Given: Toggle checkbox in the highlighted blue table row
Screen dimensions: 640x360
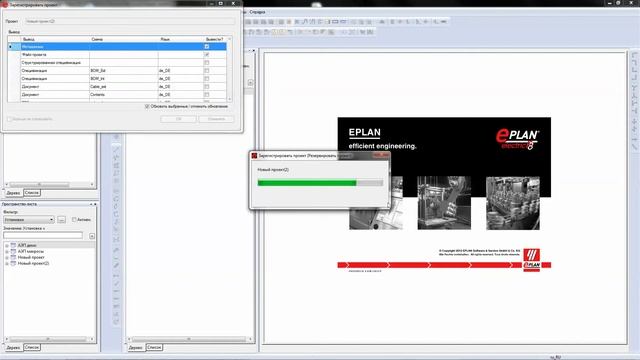Looking at the screenshot, I should click(x=207, y=47).
